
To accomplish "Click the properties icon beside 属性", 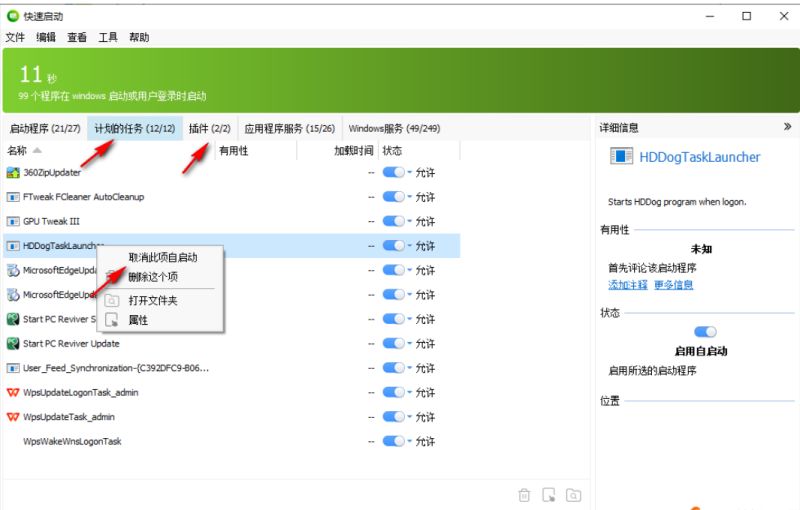I will [x=111, y=320].
